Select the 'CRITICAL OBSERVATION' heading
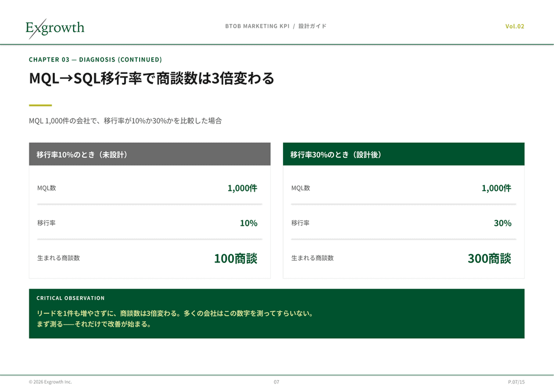554x392 pixels. (x=71, y=298)
